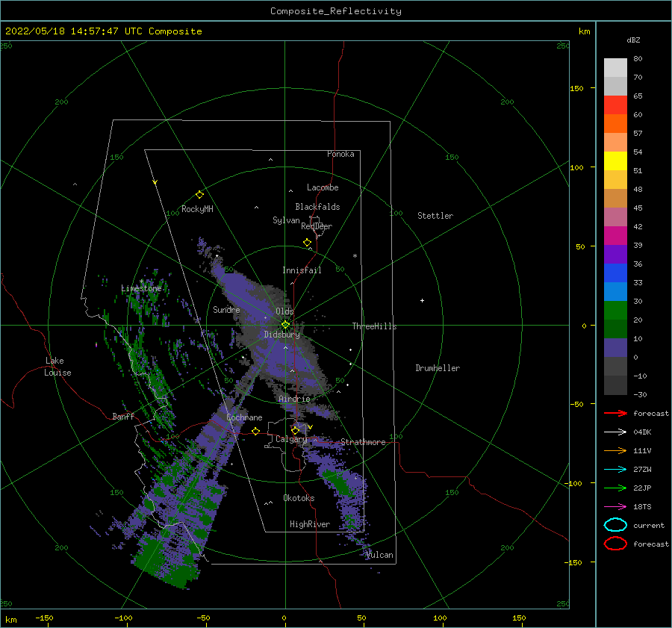This screenshot has height=628, width=672.
Task: Click the red forecast arrow in legend
Action: tap(615, 413)
